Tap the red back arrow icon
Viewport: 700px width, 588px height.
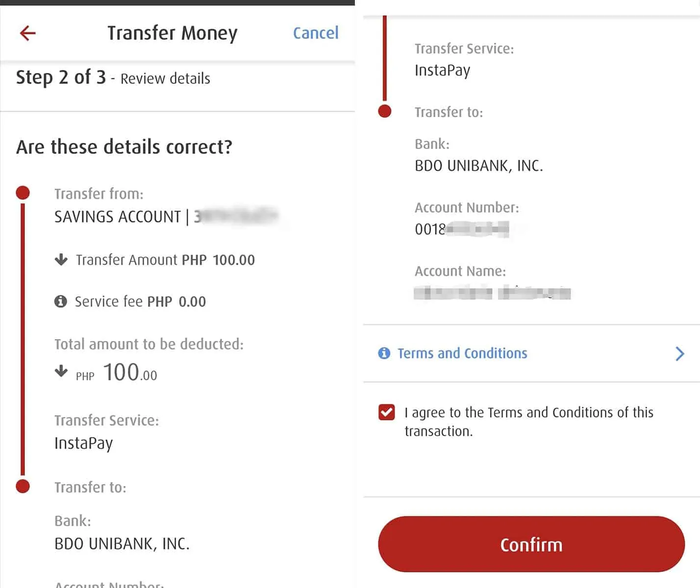point(28,33)
